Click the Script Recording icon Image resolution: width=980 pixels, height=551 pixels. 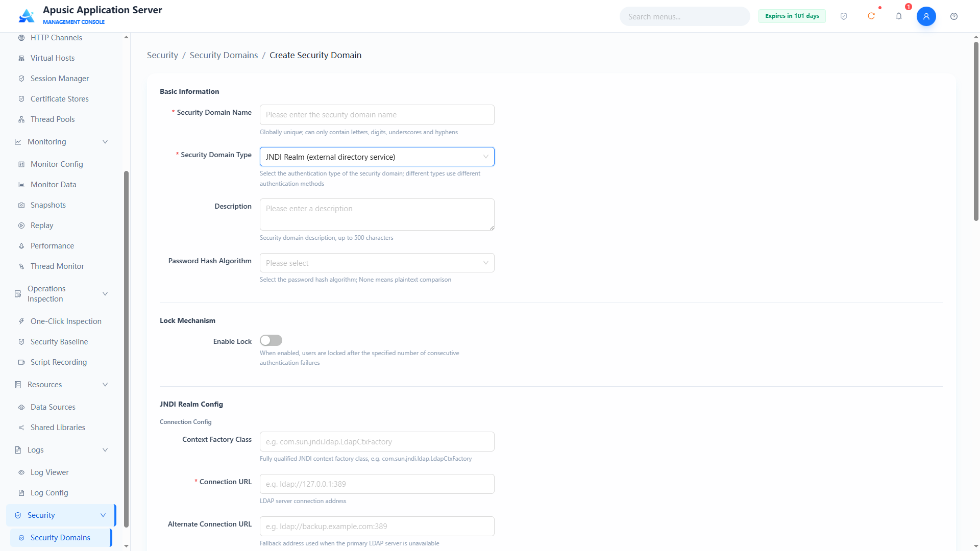click(21, 362)
